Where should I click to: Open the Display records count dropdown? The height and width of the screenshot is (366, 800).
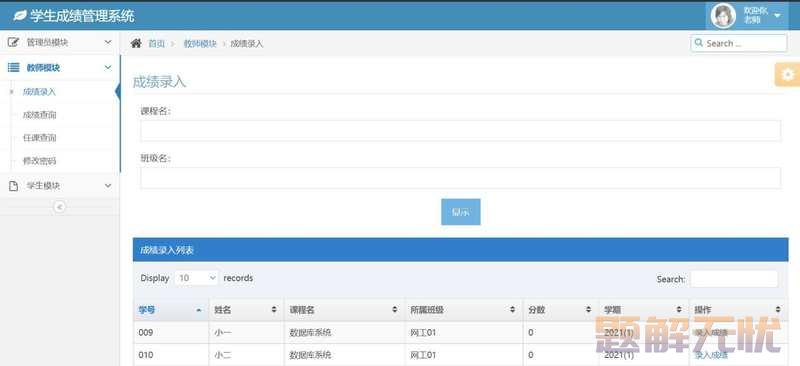(197, 278)
